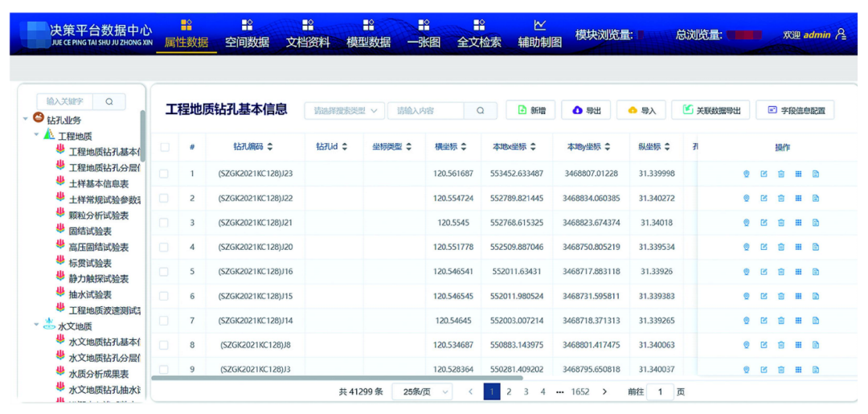
Task: Check the checkbox for row 2
Action: 164,198
